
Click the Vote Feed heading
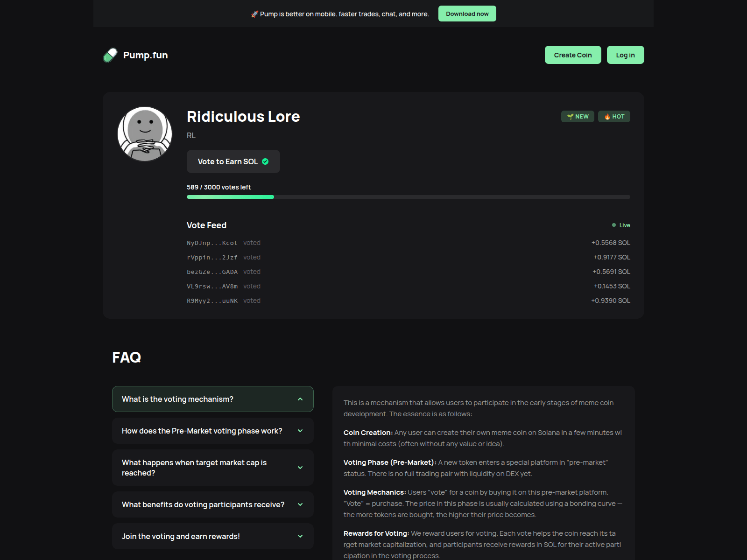[x=207, y=225]
